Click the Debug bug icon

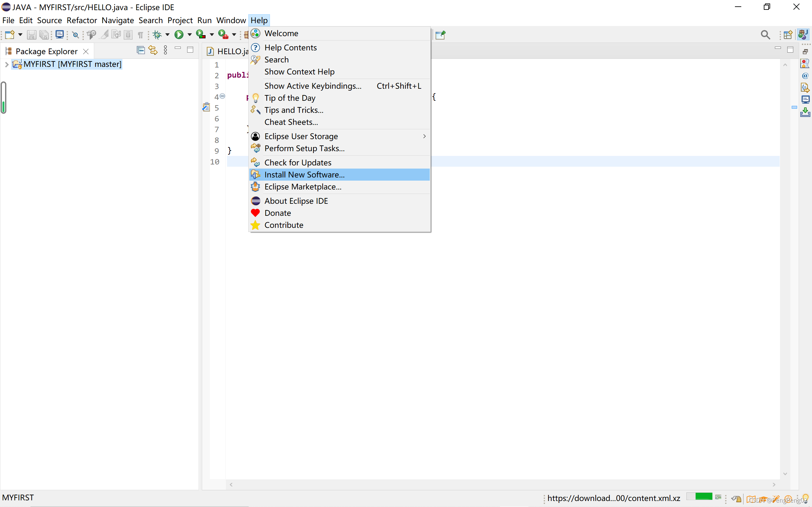click(157, 35)
